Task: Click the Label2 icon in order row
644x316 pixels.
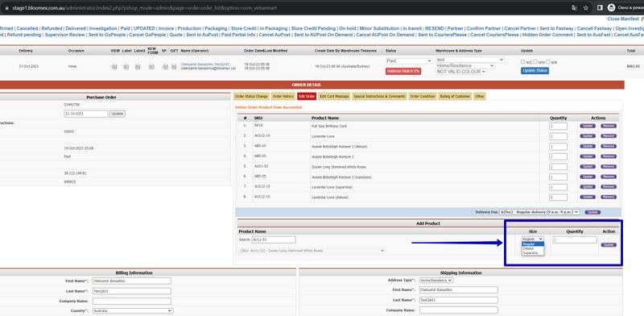Action: pos(138,67)
